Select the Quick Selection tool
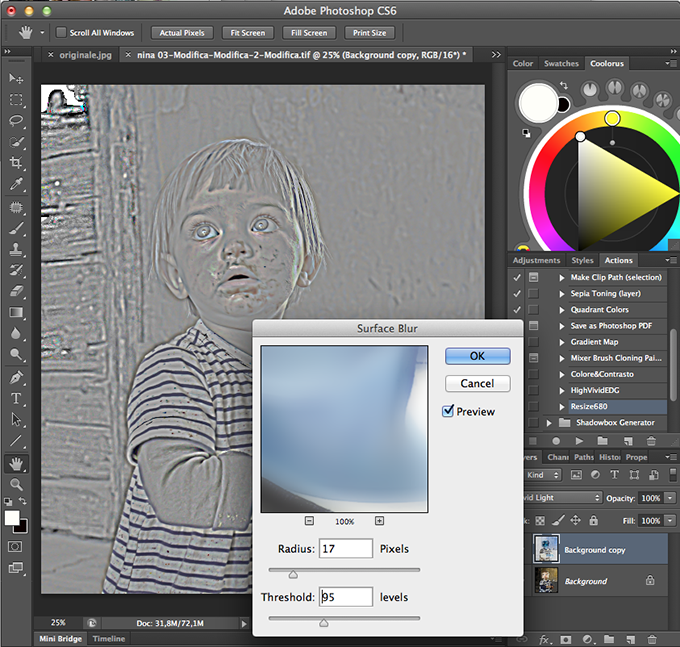 [x=16, y=142]
